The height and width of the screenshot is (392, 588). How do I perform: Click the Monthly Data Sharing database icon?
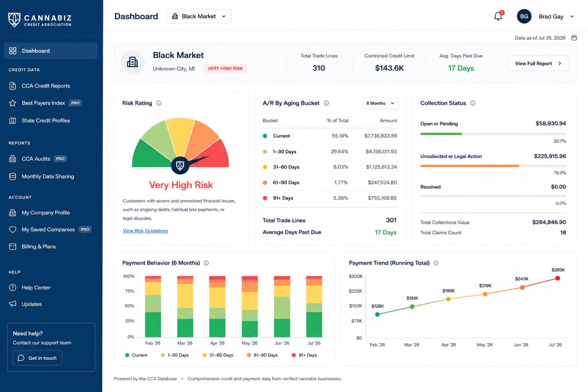coord(13,176)
